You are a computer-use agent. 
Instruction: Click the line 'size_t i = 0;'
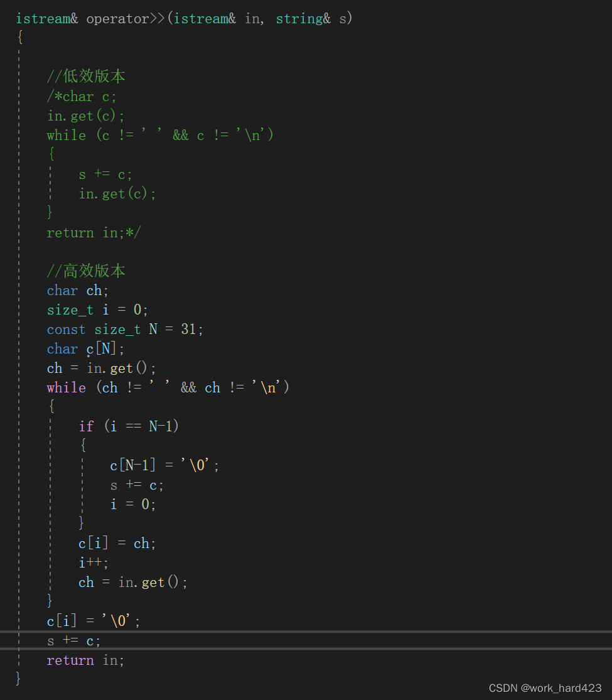pos(97,310)
